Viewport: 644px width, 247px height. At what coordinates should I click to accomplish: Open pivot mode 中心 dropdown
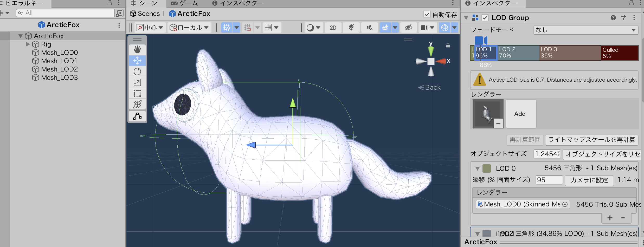tap(150, 28)
